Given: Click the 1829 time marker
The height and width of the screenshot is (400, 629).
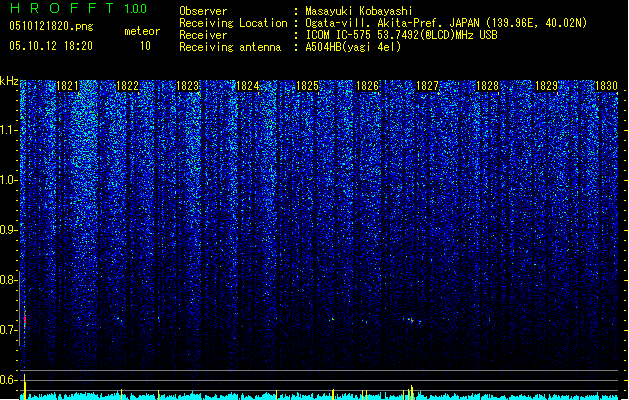Looking at the screenshot, I should pos(547,86).
